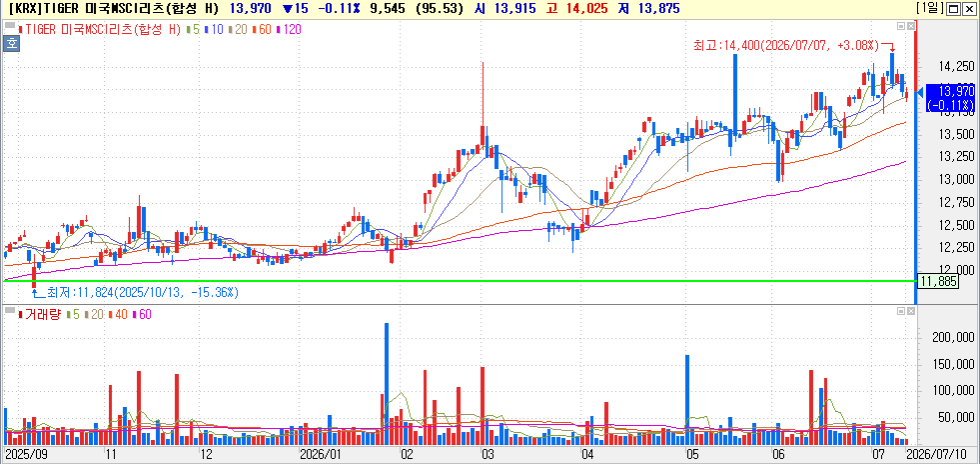
Task: Click the 13,500 price axis label
Action: click(x=956, y=134)
